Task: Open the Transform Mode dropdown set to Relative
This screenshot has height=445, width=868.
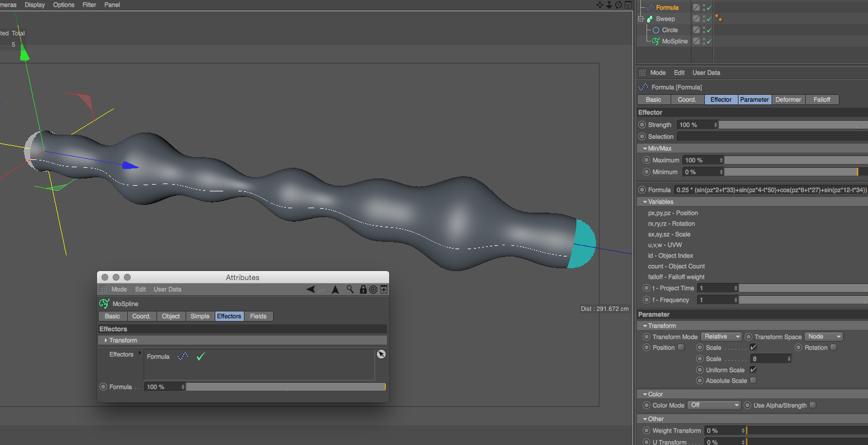Action: click(x=721, y=337)
